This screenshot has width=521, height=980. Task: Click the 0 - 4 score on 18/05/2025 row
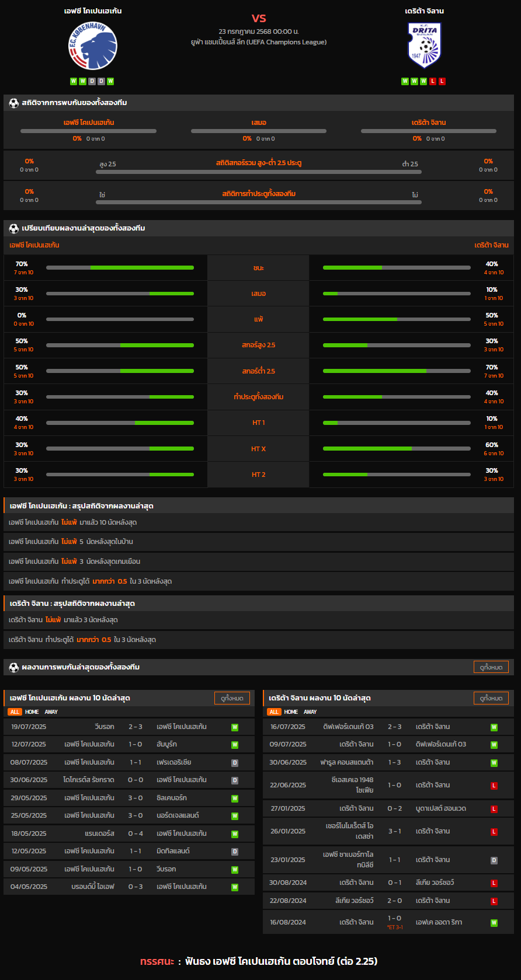tap(136, 833)
